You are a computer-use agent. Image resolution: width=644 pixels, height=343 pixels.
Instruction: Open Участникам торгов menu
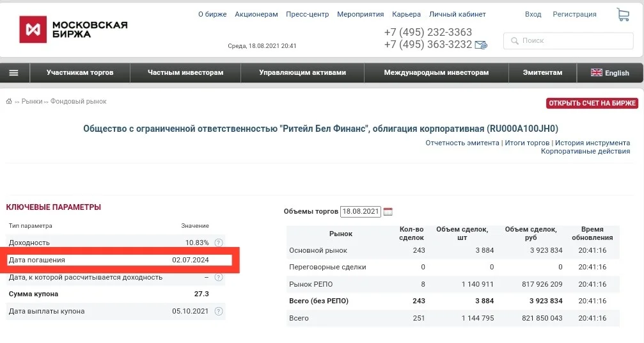(x=80, y=73)
